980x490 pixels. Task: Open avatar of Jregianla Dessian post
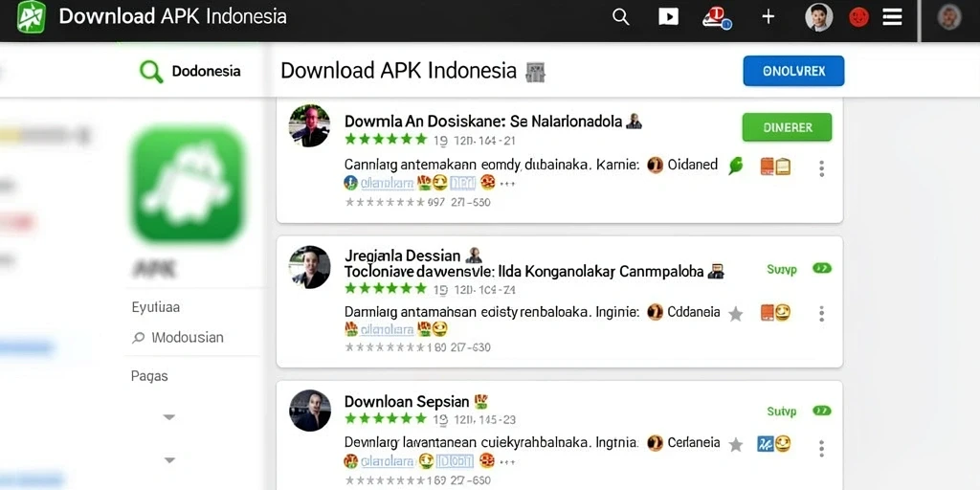coord(309,267)
